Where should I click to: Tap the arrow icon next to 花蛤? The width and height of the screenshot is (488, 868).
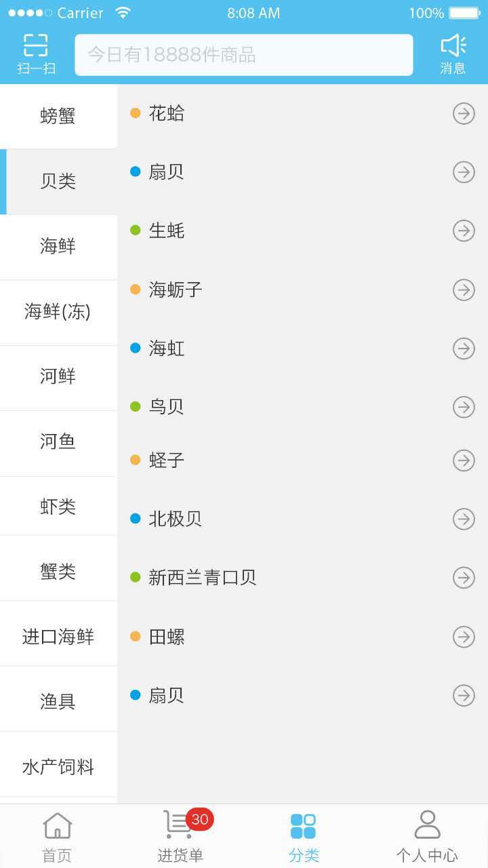(x=464, y=114)
